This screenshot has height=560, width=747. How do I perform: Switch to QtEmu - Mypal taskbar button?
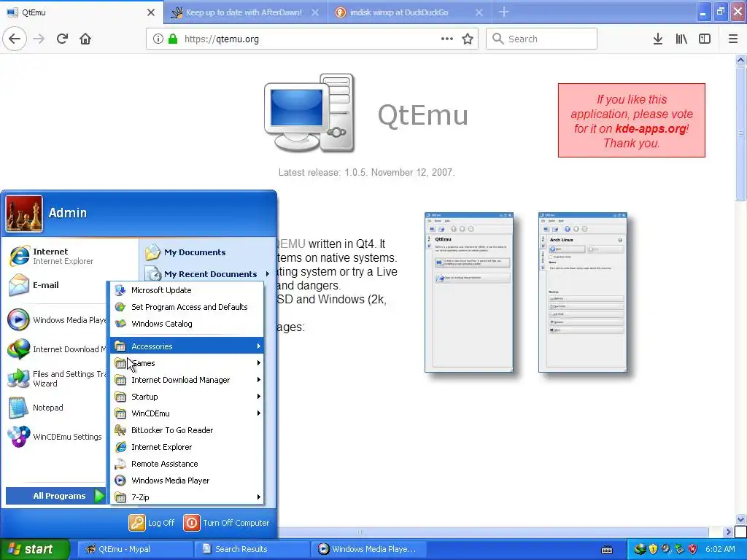click(x=135, y=549)
